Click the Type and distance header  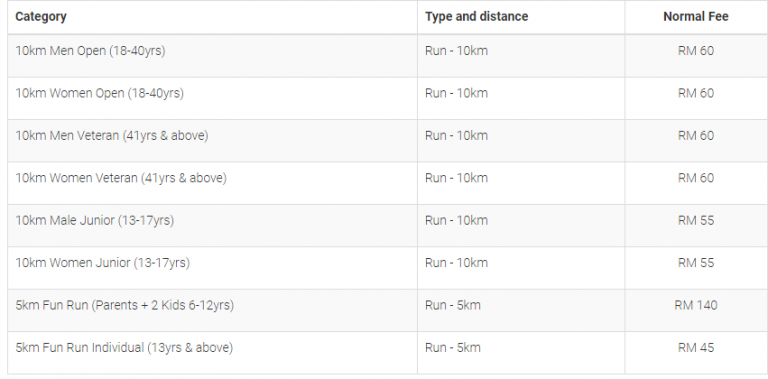[x=477, y=17]
